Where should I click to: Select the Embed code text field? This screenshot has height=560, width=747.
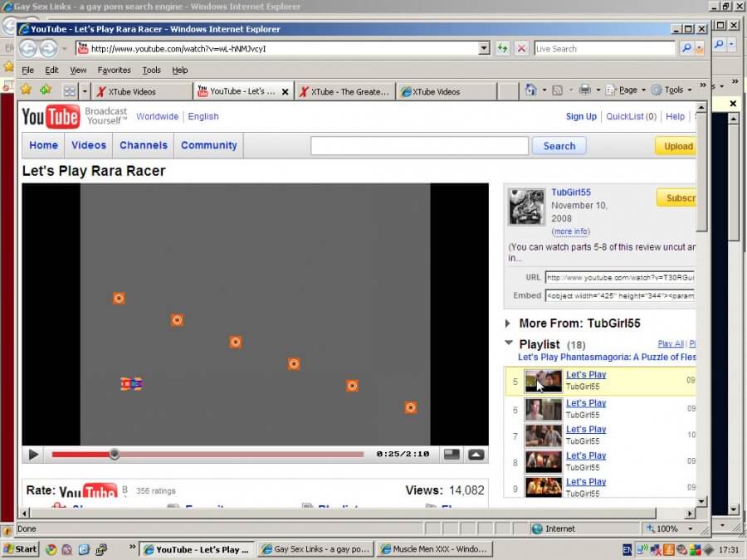[620, 295]
